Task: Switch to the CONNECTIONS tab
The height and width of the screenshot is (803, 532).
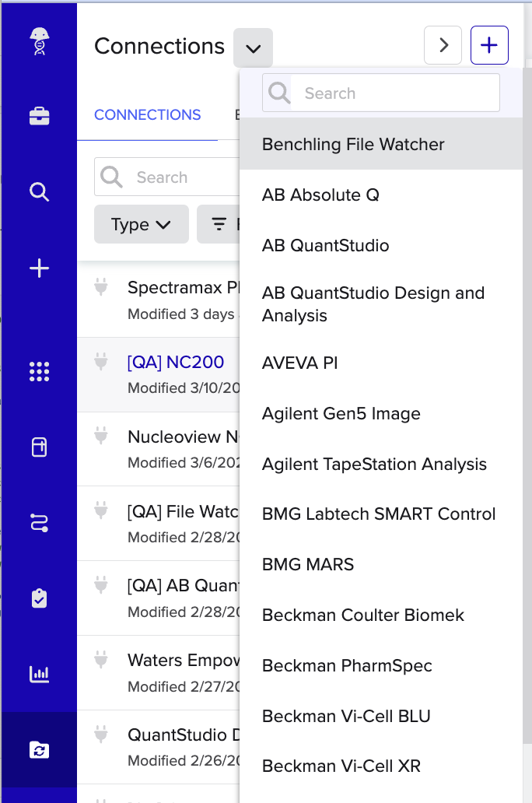Action: (148, 114)
